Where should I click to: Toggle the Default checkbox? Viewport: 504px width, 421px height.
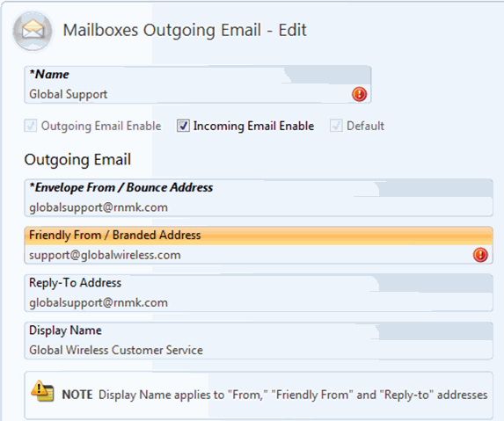(336, 126)
